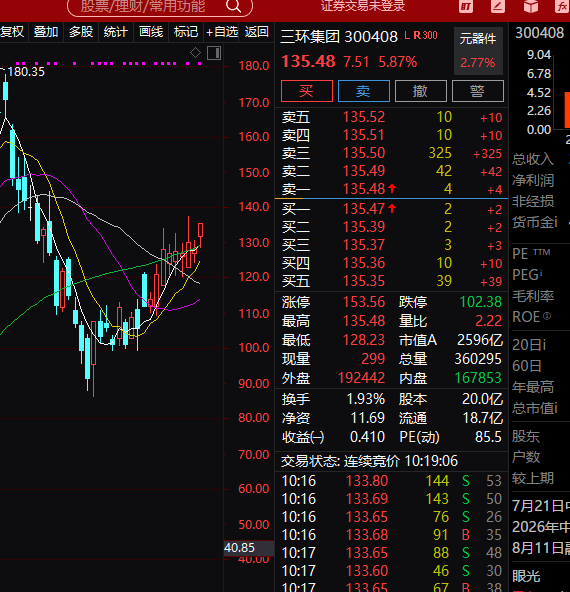Open the 叠加 overlay option
Viewport: 570px width, 592px height.
(46, 32)
